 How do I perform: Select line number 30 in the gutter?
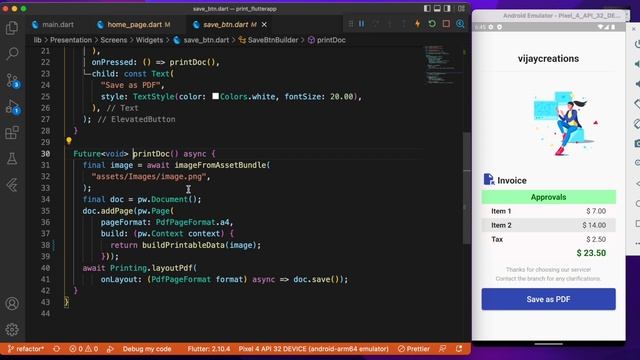click(45, 154)
